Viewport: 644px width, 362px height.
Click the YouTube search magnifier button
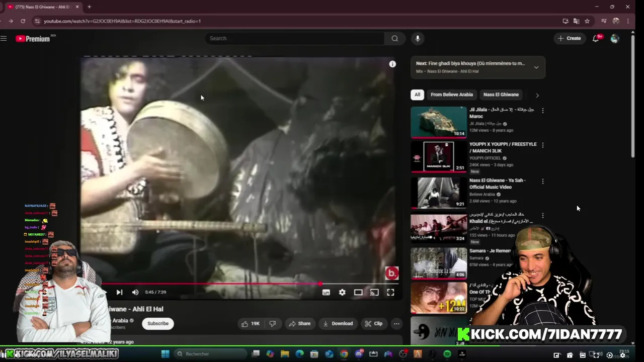click(395, 38)
